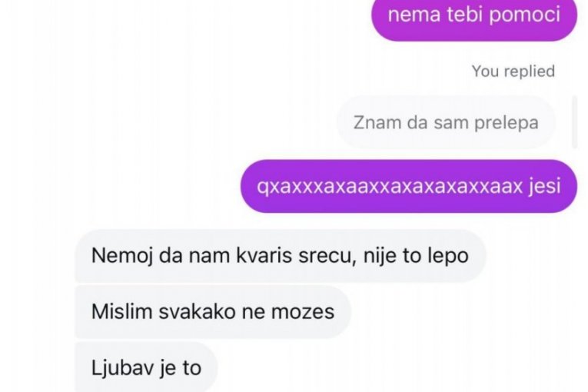
Task: Click 'nije to lepo' text in gray bubble
Action: coord(417,256)
